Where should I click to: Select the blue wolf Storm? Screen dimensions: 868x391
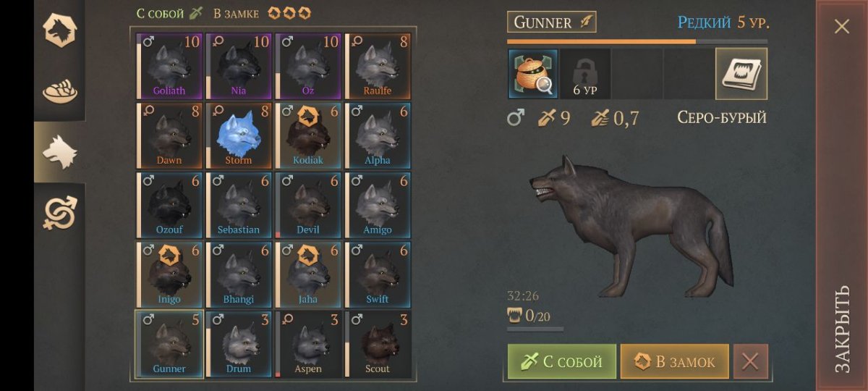coord(239,135)
